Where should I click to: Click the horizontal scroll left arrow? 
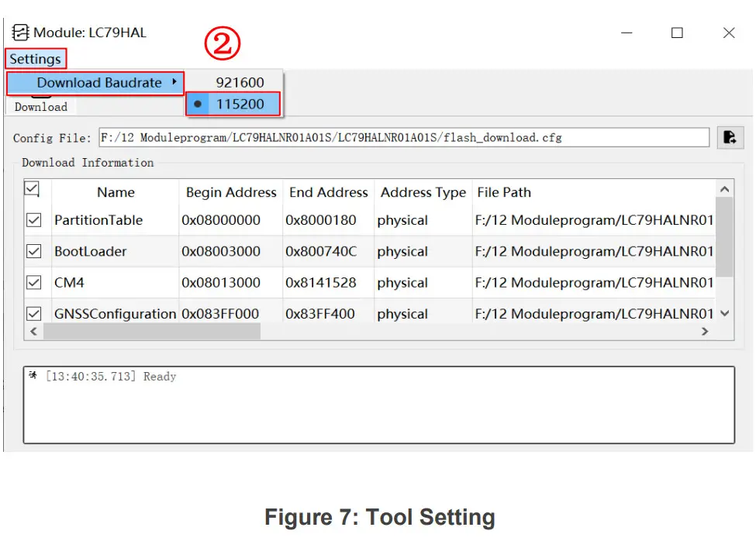coord(33,331)
